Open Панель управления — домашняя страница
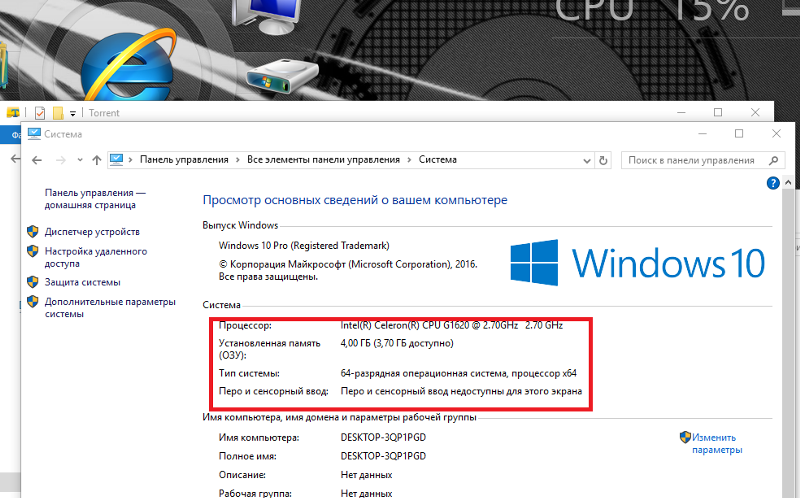Viewport: 800px width, 498px height. pyautogui.click(x=95, y=199)
